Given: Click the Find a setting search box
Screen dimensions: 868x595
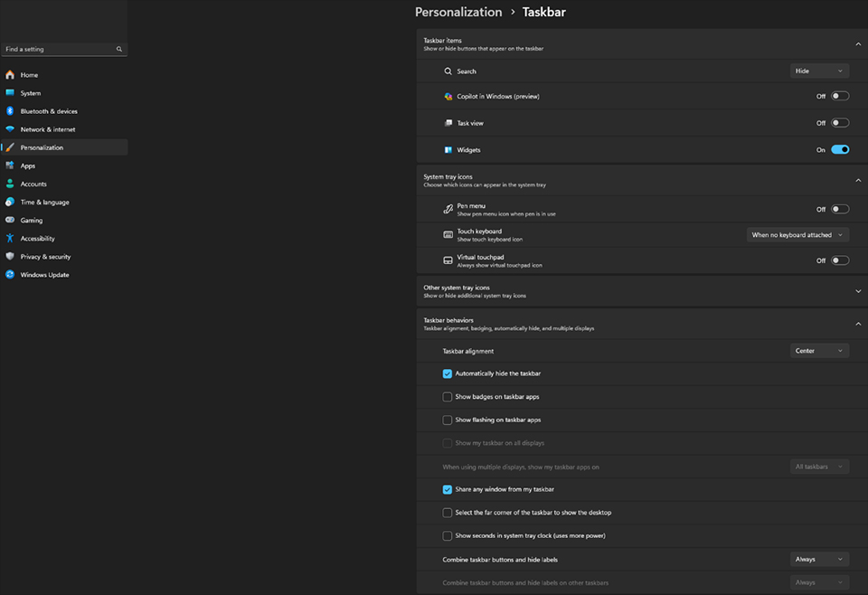Looking at the screenshot, I should pos(63,50).
